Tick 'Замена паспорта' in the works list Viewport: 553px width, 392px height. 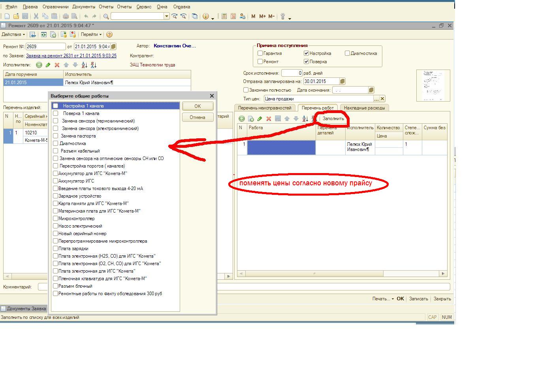click(56, 136)
